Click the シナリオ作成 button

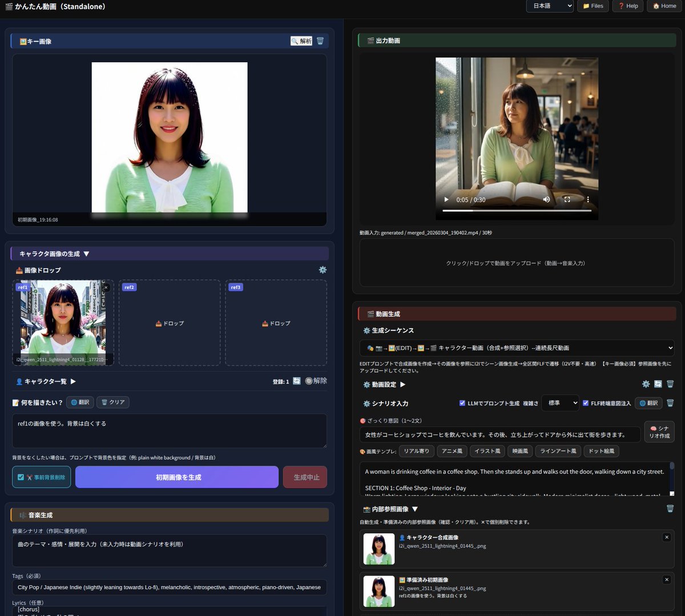659,432
